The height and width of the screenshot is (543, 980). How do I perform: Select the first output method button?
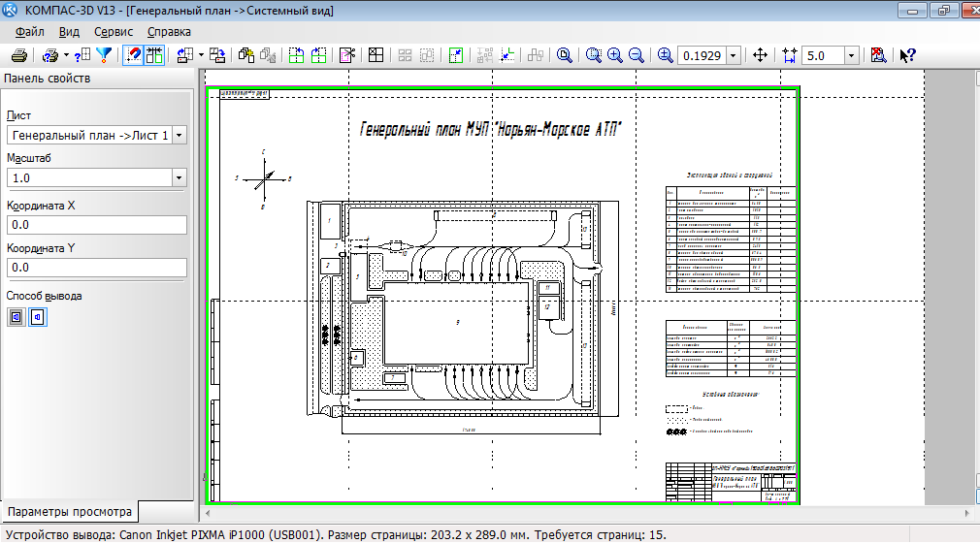click(x=16, y=316)
